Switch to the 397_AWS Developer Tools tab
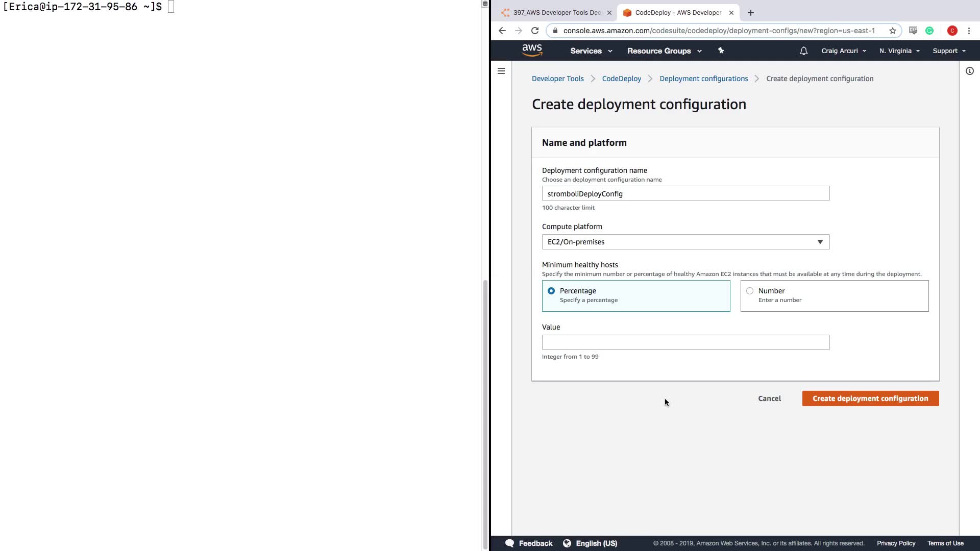 coord(556,13)
